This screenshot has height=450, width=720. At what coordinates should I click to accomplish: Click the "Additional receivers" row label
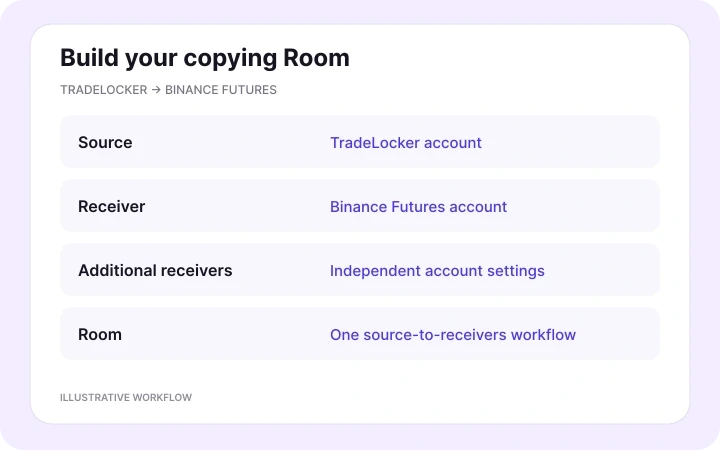click(x=155, y=270)
